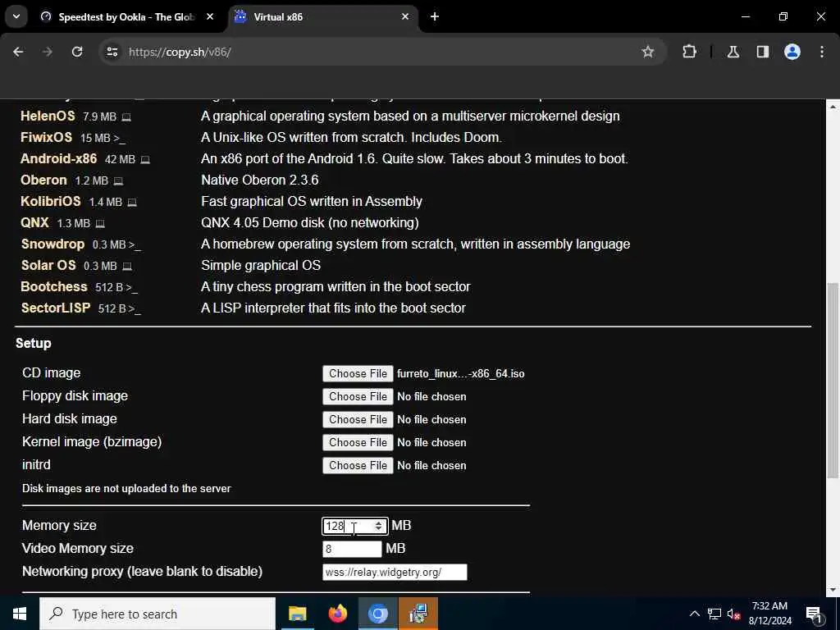Choose File for CD image
The image size is (840, 630).
(358, 373)
